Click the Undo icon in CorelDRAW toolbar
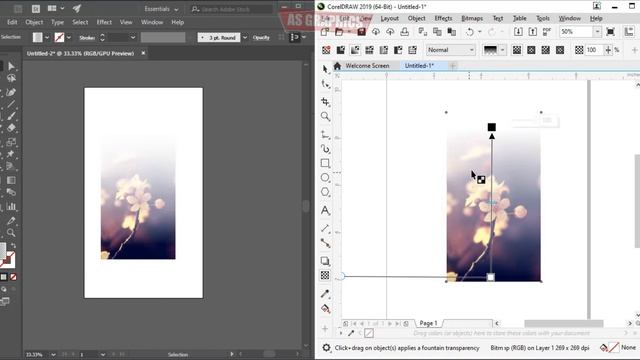The height and width of the screenshot is (360, 640). pos(470,32)
